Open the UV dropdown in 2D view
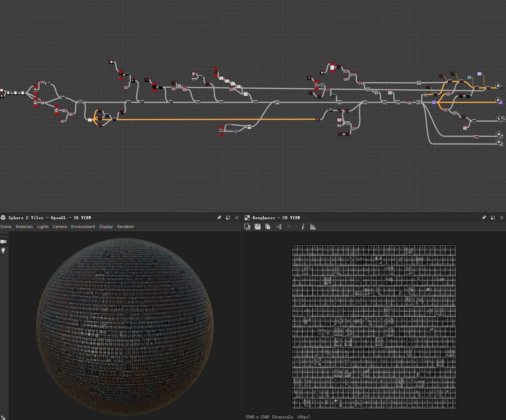Image resolution: width=506 pixels, height=420 pixels. (x=292, y=227)
